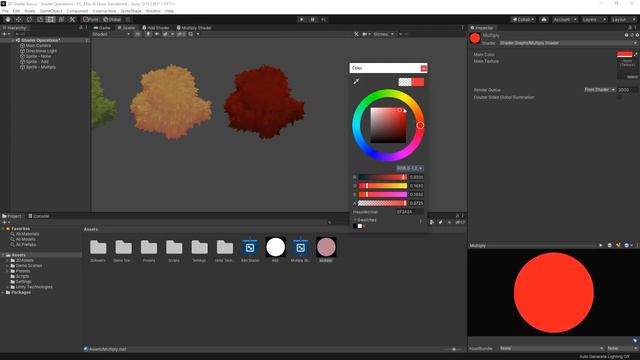Open the Layers dropdown
This screenshot has width=640, height=360.
point(594,19)
